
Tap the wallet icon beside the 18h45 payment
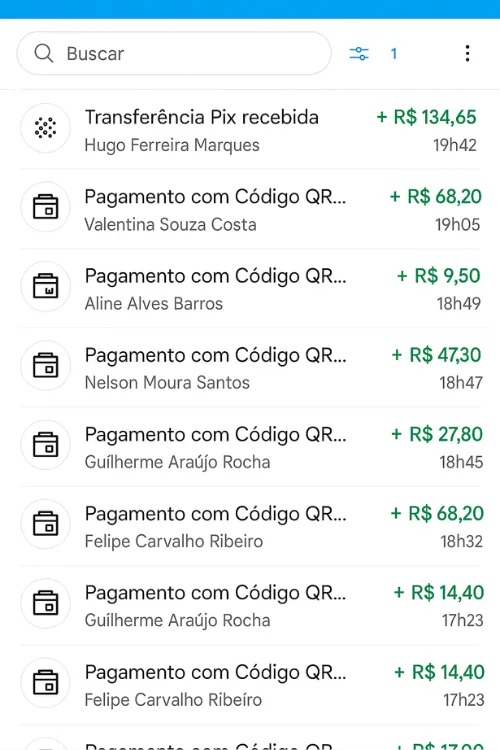(45, 445)
